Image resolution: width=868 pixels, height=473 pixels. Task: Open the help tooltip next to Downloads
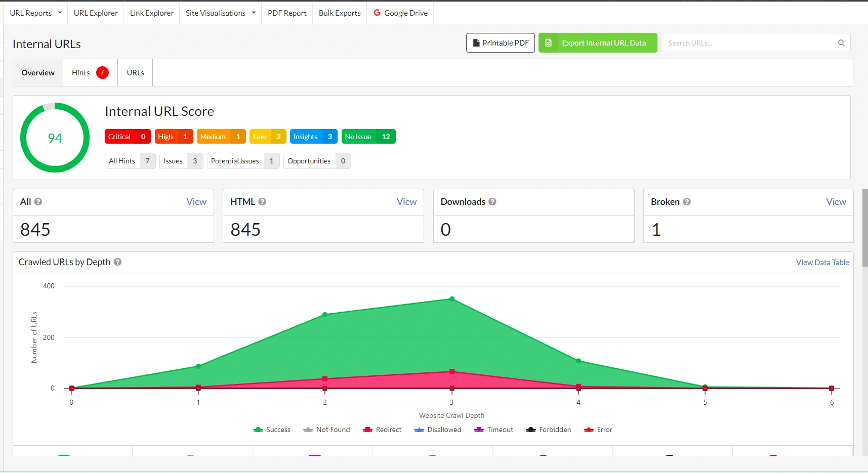(492, 201)
